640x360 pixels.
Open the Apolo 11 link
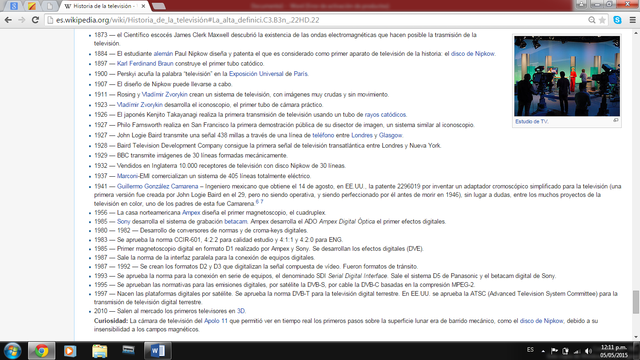pyautogui.click(x=216, y=321)
